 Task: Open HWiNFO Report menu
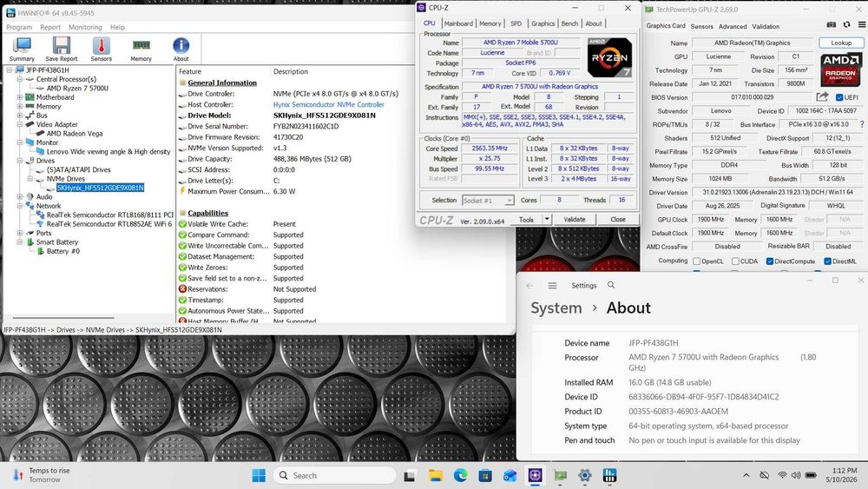point(49,27)
